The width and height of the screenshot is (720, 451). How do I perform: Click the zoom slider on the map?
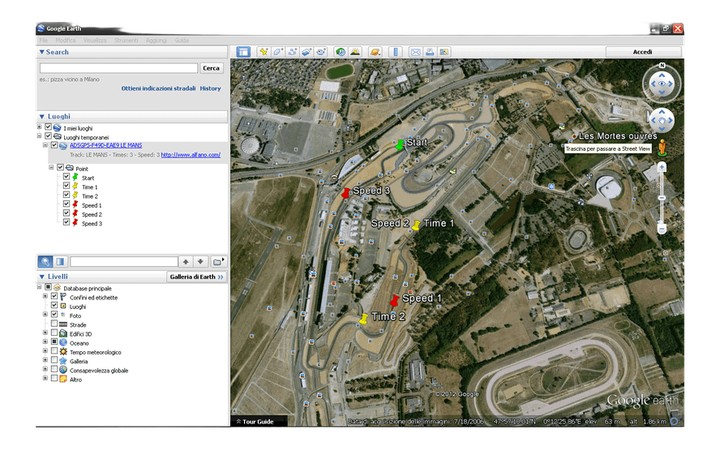[x=661, y=200]
